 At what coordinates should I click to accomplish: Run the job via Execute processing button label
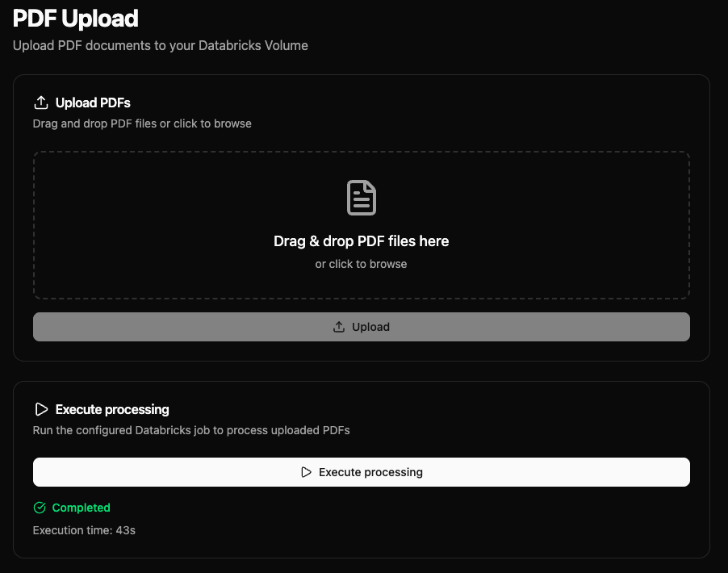(x=370, y=472)
